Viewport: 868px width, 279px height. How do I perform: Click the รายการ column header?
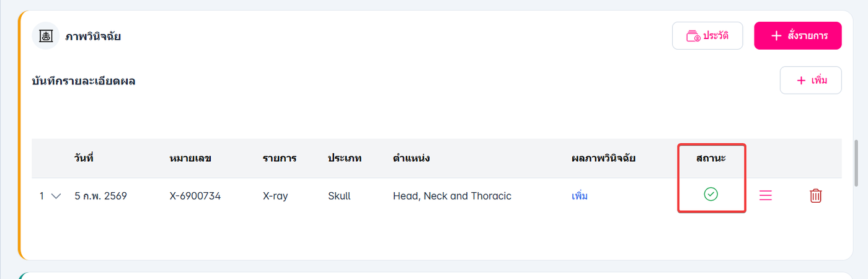coord(280,158)
